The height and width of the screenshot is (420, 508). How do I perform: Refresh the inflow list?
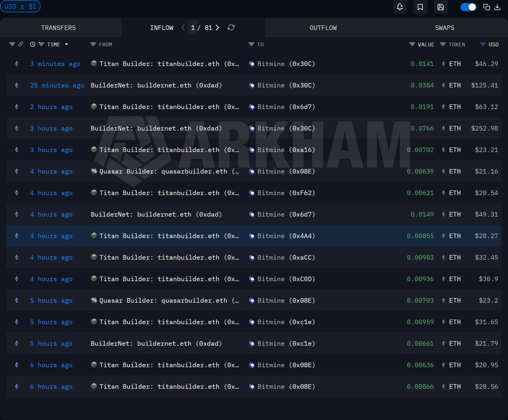tap(231, 27)
